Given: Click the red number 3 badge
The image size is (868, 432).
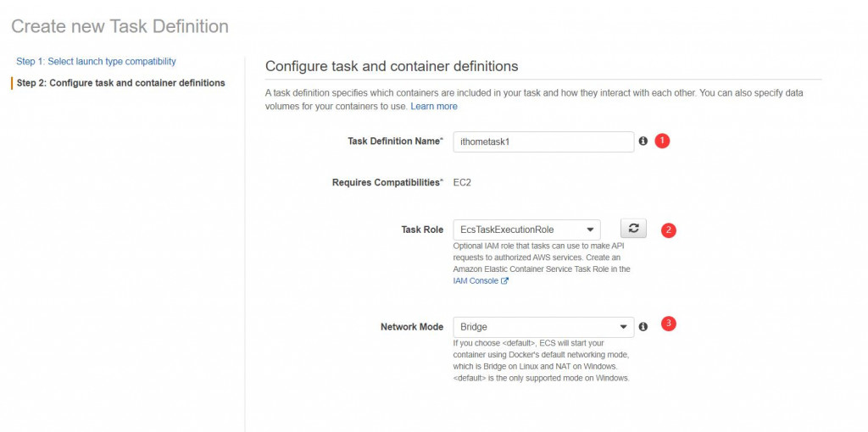Looking at the screenshot, I should pos(668,324).
